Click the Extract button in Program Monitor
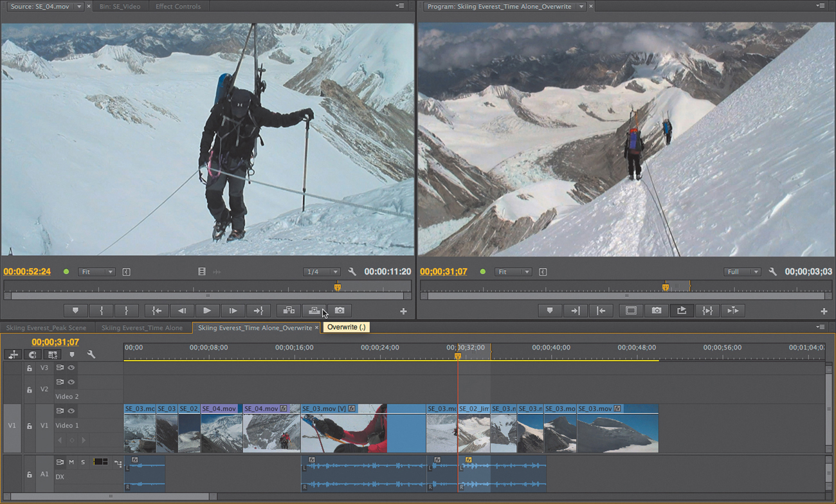Image resolution: width=836 pixels, height=504 pixels. (707, 310)
